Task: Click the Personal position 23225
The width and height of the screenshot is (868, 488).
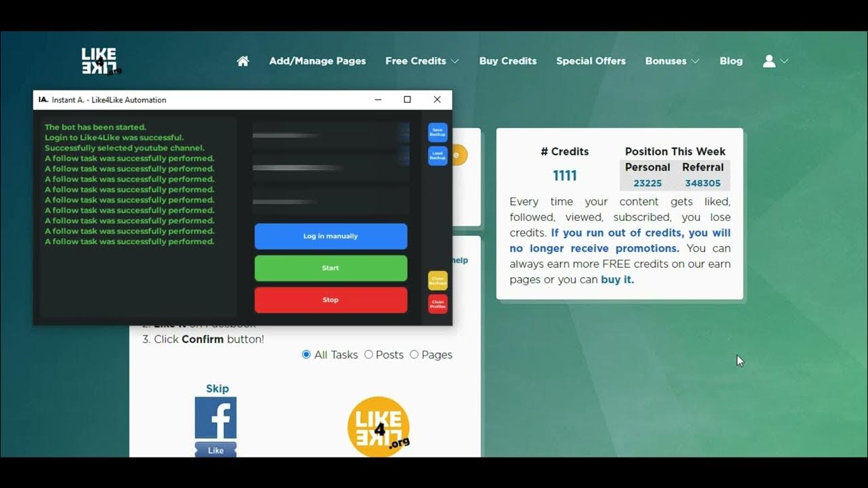Action: pos(648,183)
